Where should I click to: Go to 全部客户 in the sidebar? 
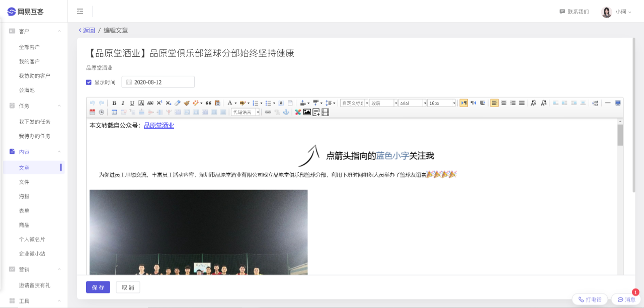[29, 47]
